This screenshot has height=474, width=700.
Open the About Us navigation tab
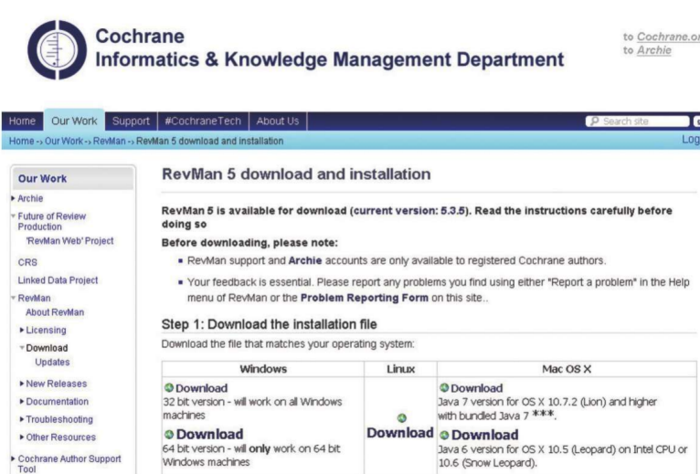pyautogui.click(x=278, y=121)
